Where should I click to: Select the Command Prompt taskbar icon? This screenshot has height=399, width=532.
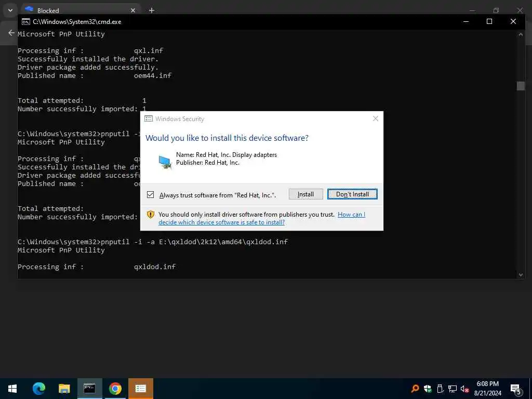coord(89,389)
